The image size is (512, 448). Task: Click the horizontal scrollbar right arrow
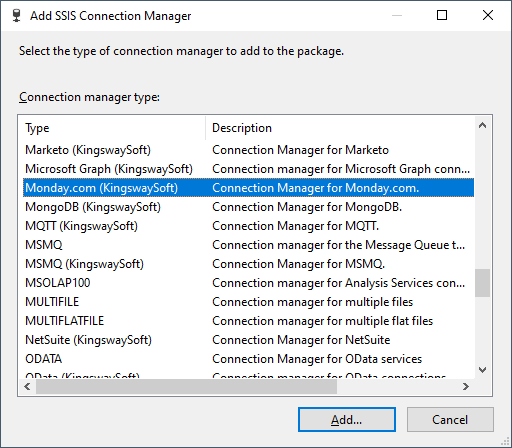(x=466, y=386)
